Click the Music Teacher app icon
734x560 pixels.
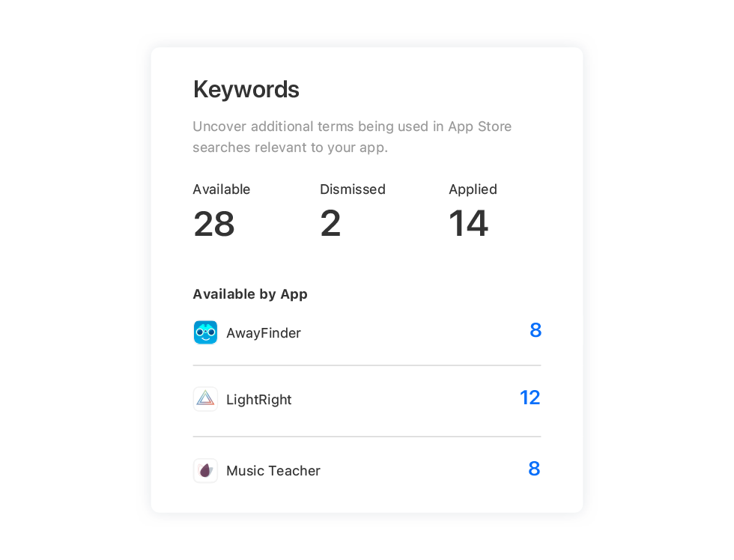[x=205, y=471]
